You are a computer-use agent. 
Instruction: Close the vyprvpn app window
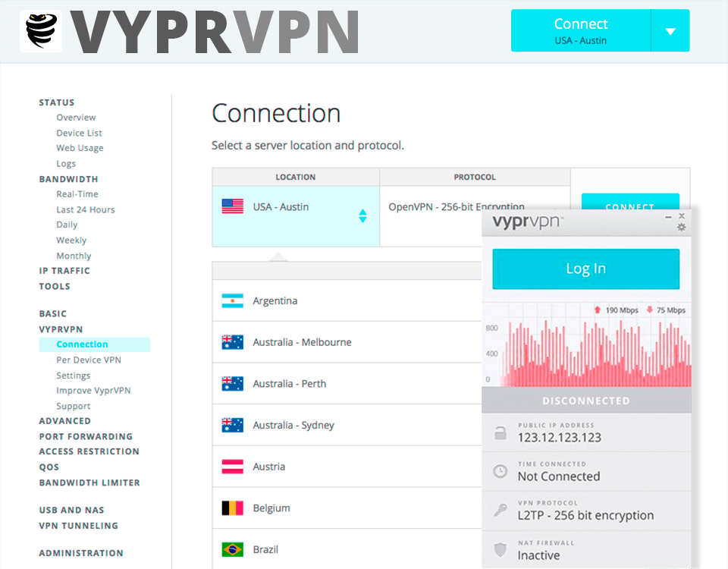(x=682, y=216)
